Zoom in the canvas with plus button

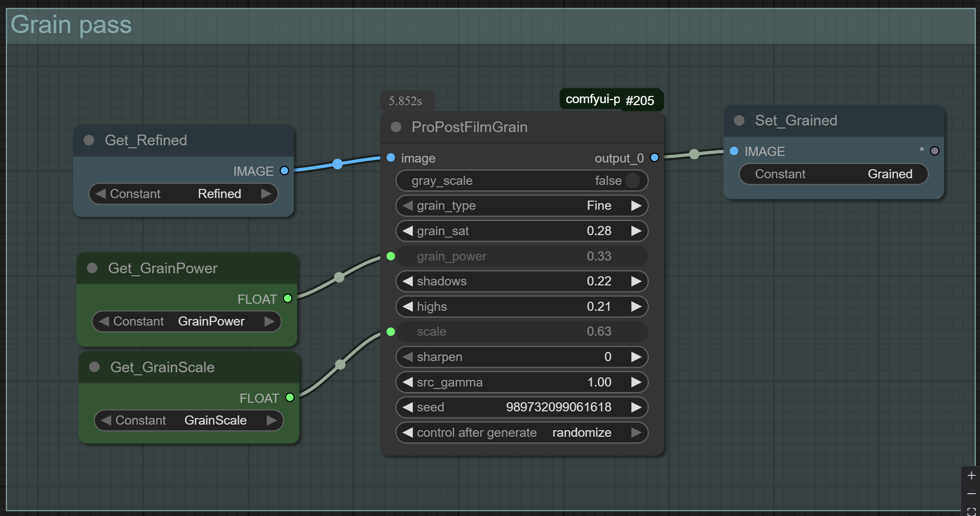[x=971, y=475]
